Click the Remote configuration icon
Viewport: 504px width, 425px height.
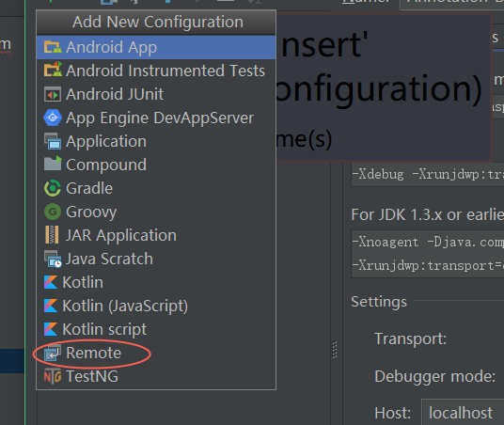53,353
